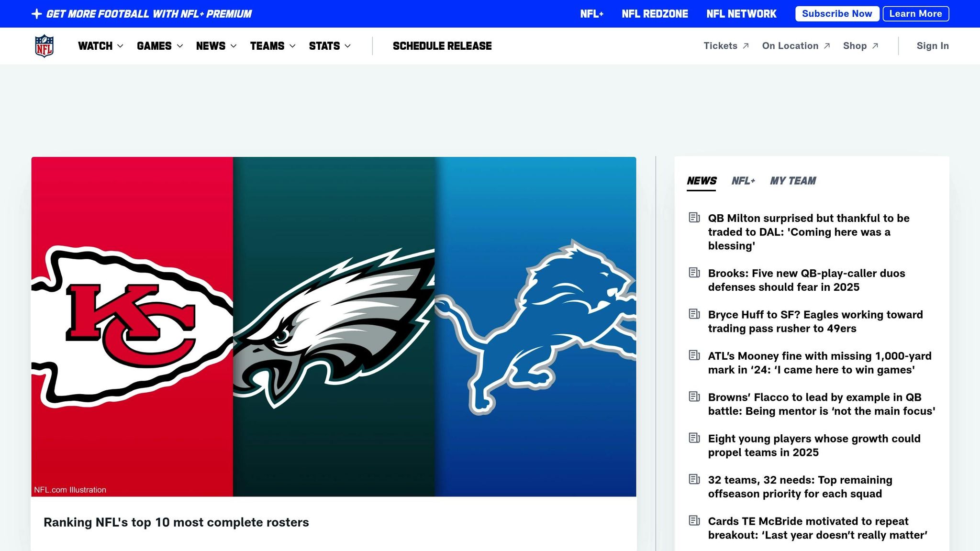980x551 pixels.
Task: Click article icon beside Browns' Flacco headline
Action: (x=694, y=397)
